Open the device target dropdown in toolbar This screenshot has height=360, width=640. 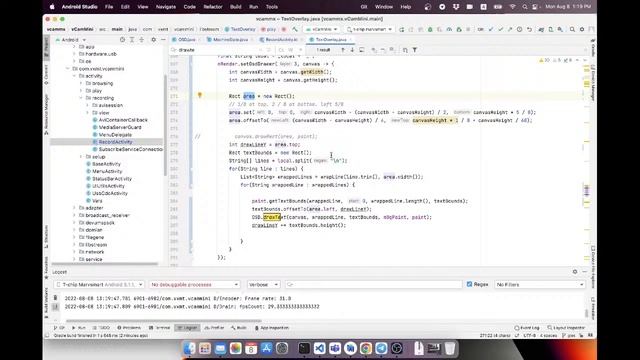click(x=369, y=29)
